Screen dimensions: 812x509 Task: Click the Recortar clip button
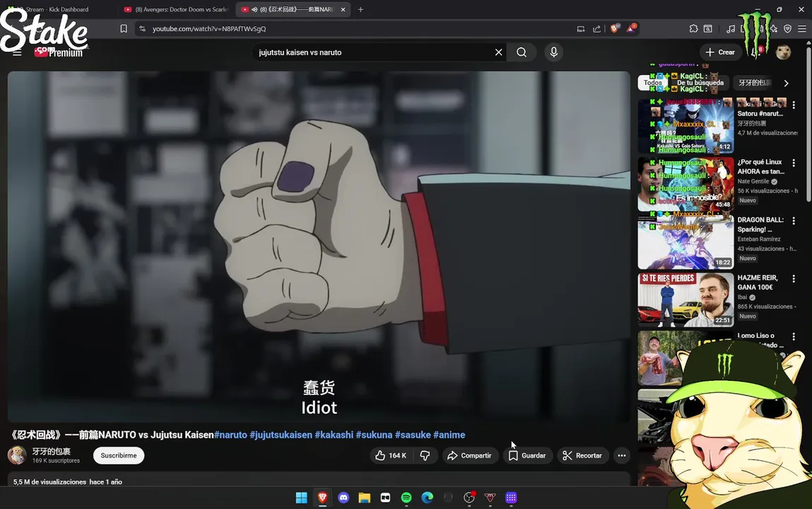(x=582, y=456)
